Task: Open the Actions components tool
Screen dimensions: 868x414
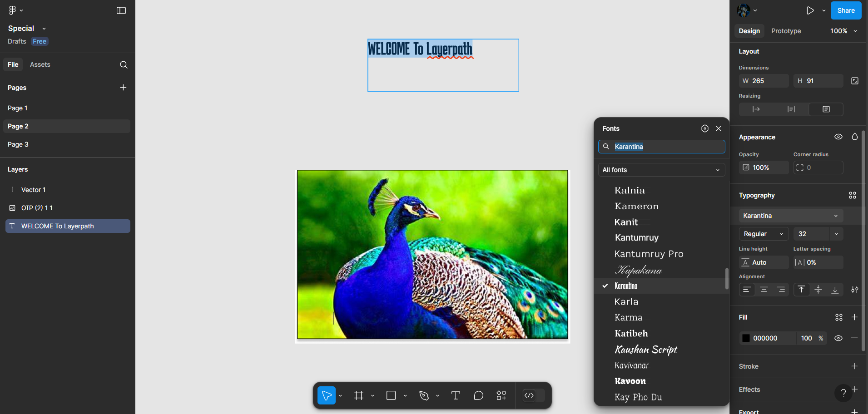Action: pyautogui.click(x=501, y=395)
